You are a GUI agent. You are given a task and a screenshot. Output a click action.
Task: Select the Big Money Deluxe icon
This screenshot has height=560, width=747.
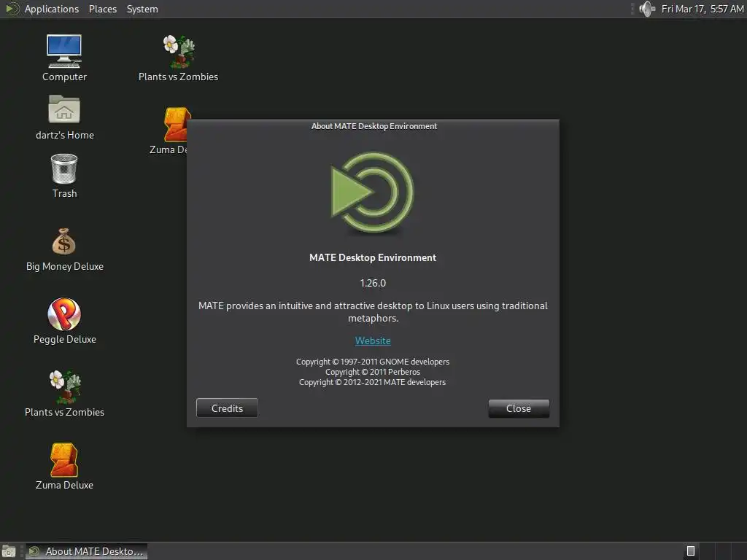point(64,249)
